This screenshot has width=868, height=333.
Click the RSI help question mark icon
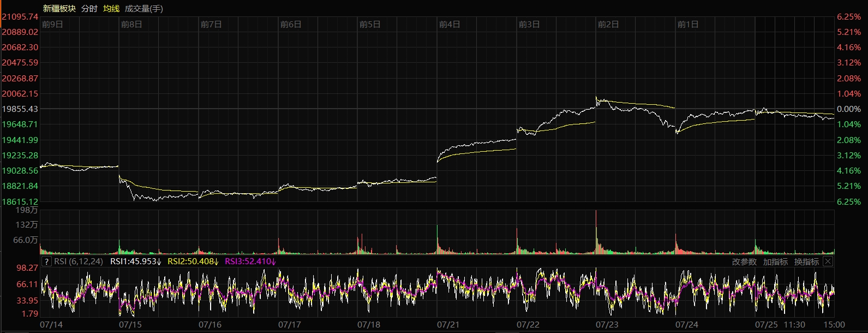click(46, 261)
